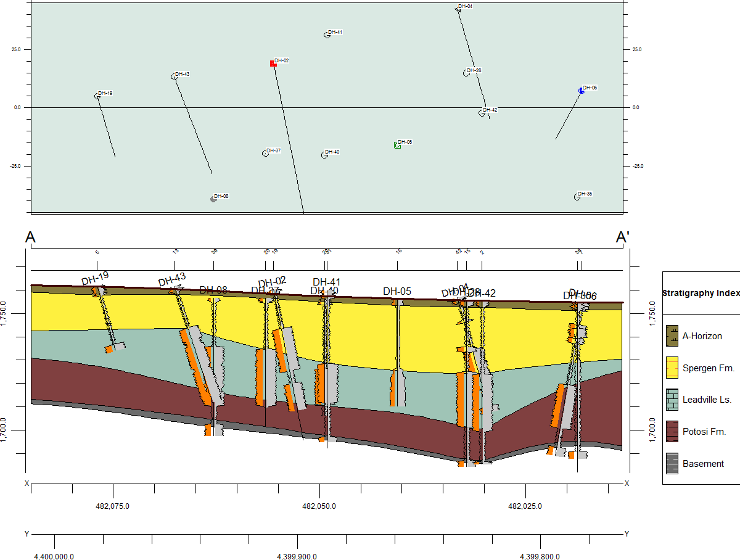Viewport: 740px width, 560px height.
Task: Pick the Potosi Fm. legend swatch
Action: tap(672, 432)
